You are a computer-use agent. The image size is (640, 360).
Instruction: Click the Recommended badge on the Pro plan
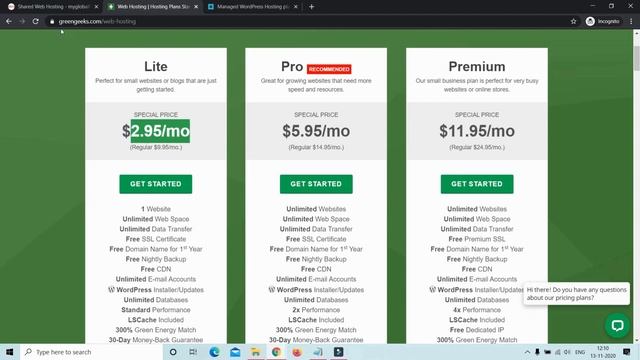329,69
